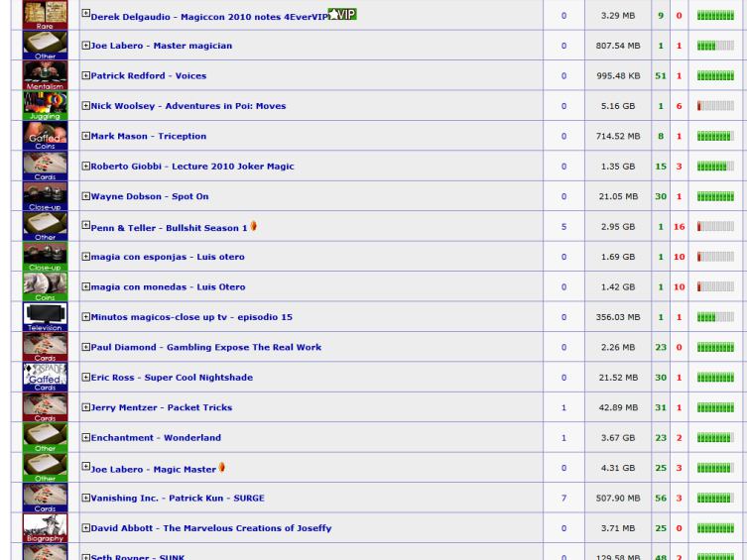Viewport: 747px width, 560px height.
Task: Open magia con monedas - Luis Otero link
Action: [169, 286]
